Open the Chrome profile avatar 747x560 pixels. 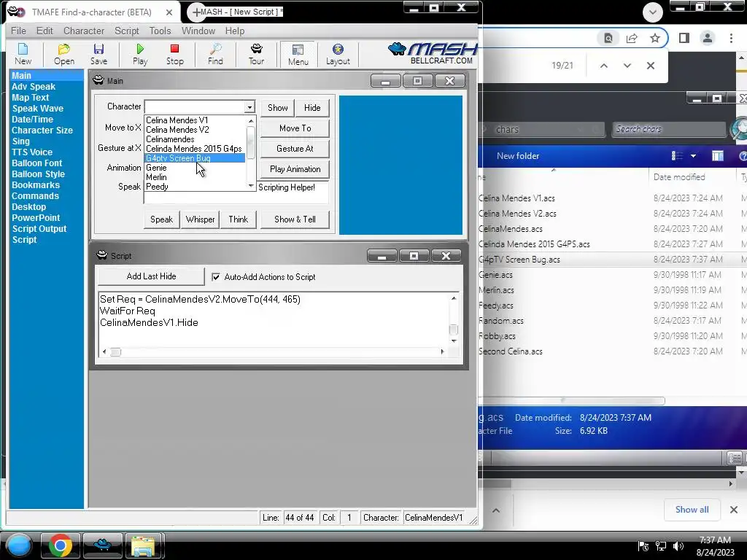[x=708, y=38]
